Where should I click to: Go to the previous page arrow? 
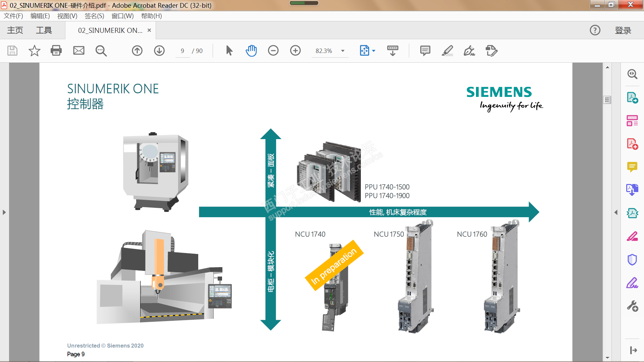(x=137, y=51)
